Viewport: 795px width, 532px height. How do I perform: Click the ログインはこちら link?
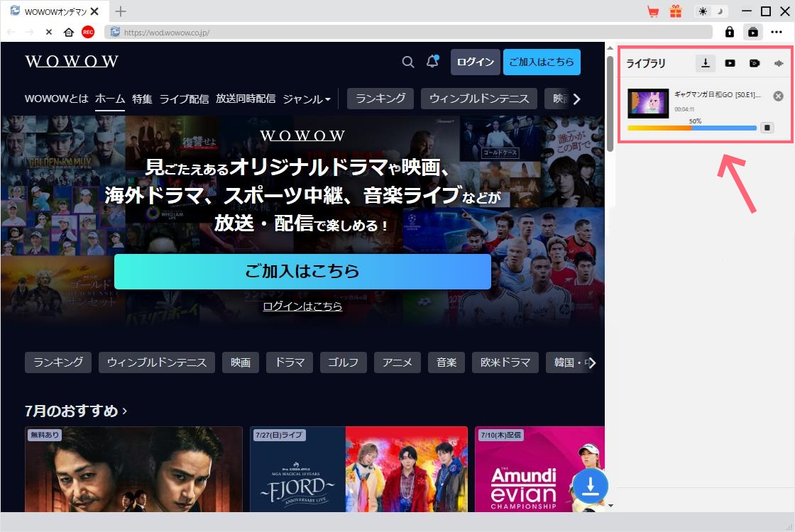click(302, 306)
